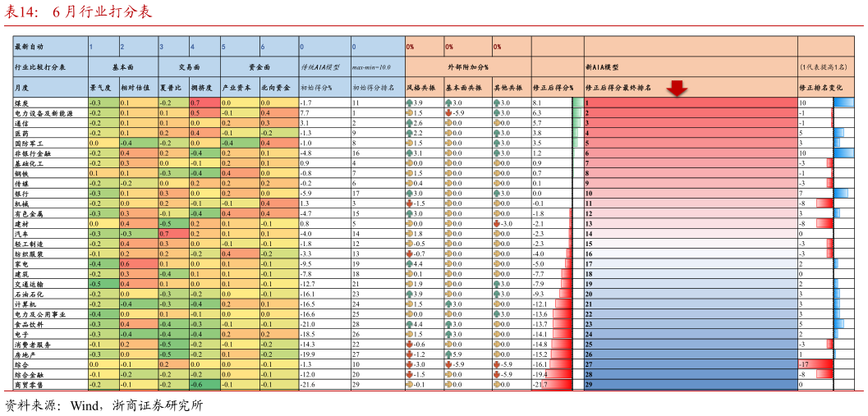Click the green up arrow in rank 19's 其他共振 cell

497,283
